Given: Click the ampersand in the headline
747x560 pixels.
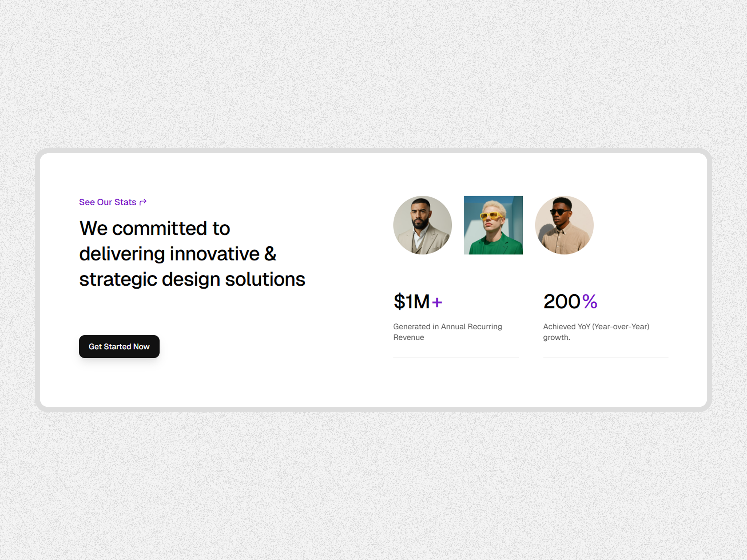Looking at the screenshot, I should point(270,254).
